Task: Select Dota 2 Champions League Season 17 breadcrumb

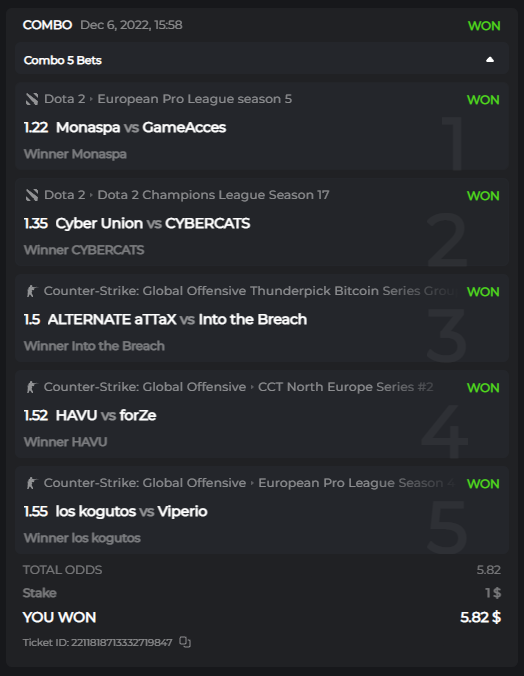Action: tap(213, 195)
